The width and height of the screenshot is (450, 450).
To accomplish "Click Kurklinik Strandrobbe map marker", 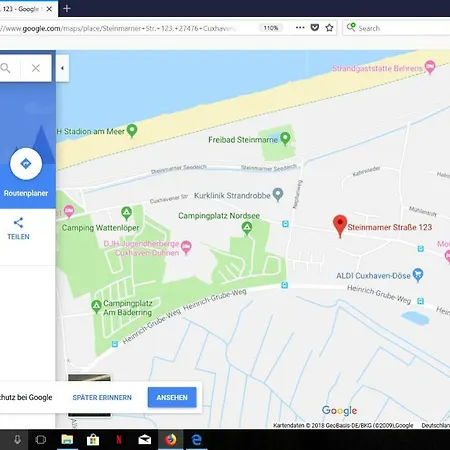I will [x=278, y=195].
